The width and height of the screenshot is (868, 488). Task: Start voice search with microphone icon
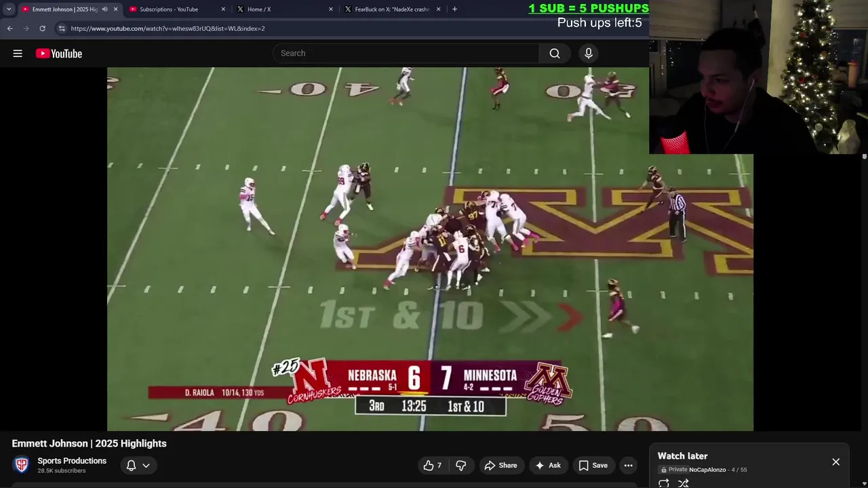tap(589, 54)
